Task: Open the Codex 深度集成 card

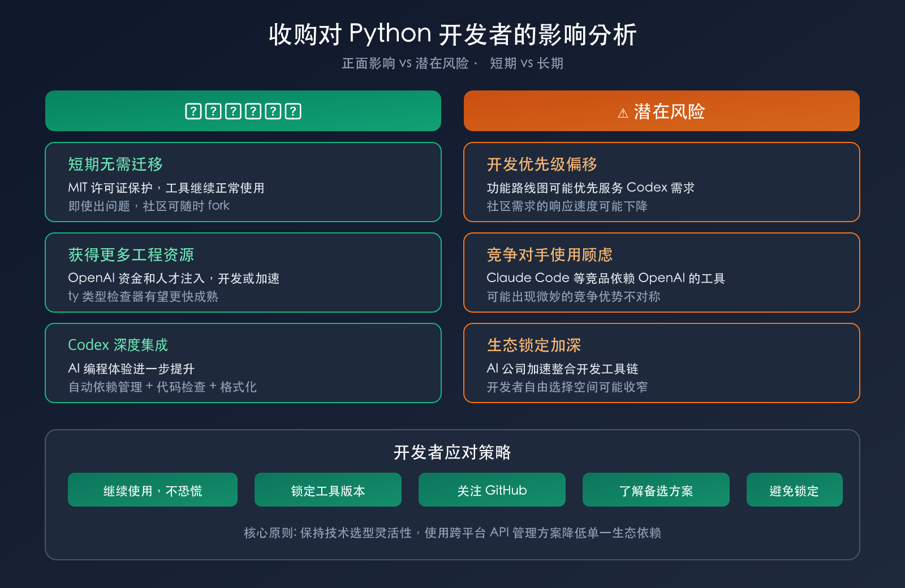Action: [x=243, y=362]
